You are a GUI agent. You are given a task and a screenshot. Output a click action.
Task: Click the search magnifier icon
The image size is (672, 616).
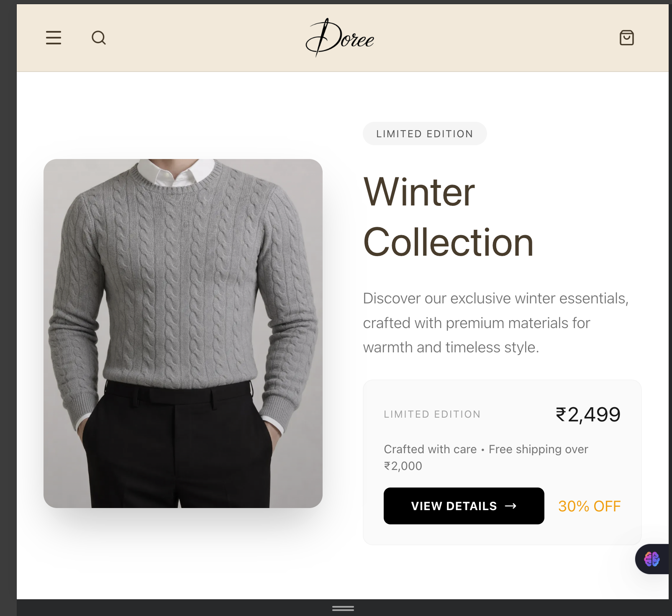tap(99, 38)
